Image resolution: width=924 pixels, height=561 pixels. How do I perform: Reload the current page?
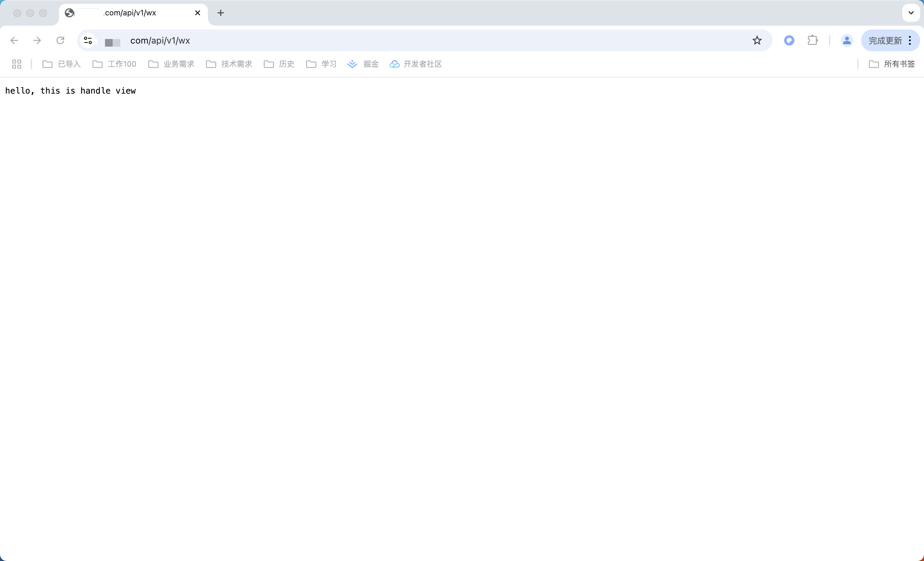click(60, 40)
